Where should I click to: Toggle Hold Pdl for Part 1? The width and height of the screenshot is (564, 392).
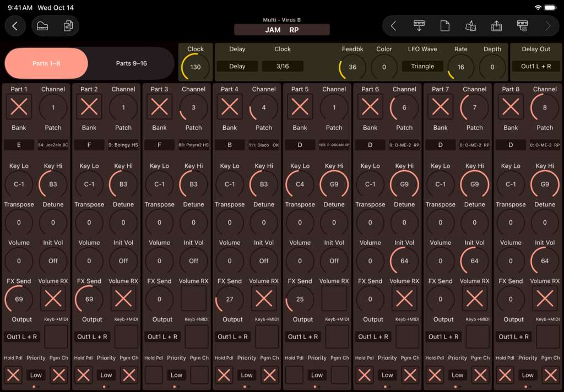point(13,375)
